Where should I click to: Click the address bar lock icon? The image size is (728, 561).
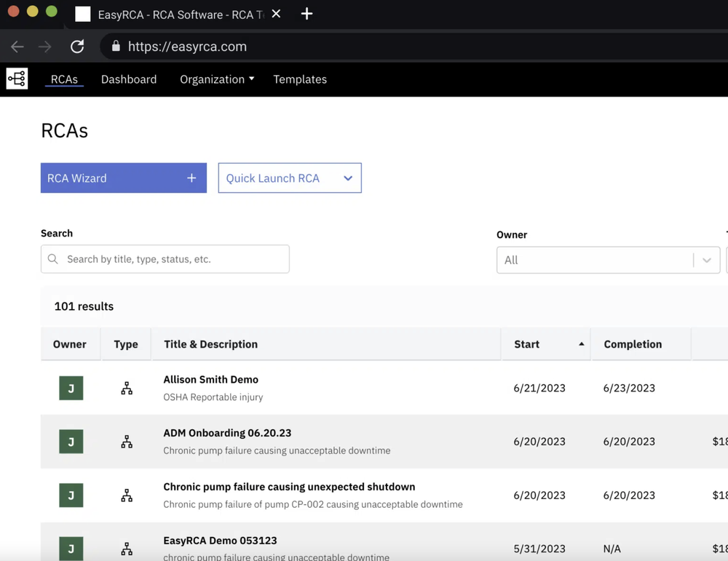tap(116, 46)
